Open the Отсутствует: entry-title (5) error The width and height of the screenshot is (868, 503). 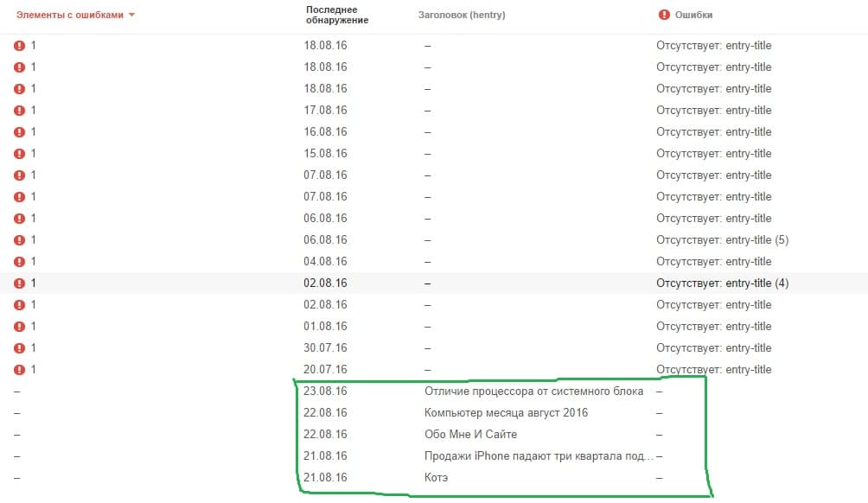[722, 239]
